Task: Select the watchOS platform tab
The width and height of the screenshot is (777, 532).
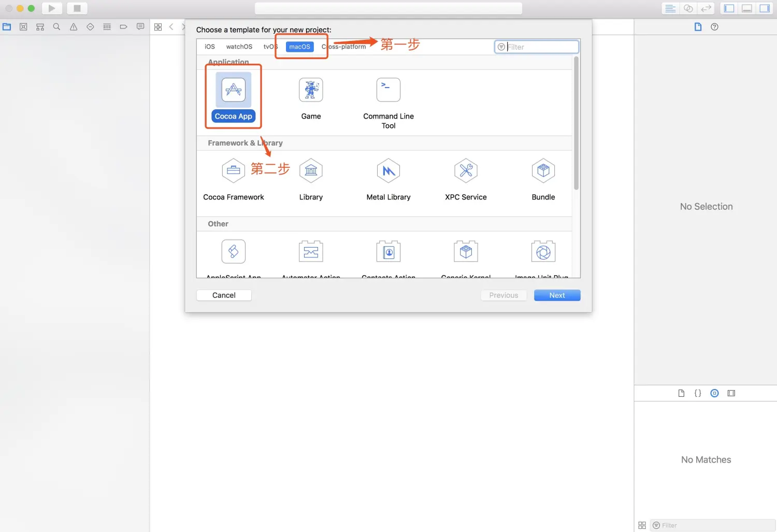Action: [x=239, y=47]
